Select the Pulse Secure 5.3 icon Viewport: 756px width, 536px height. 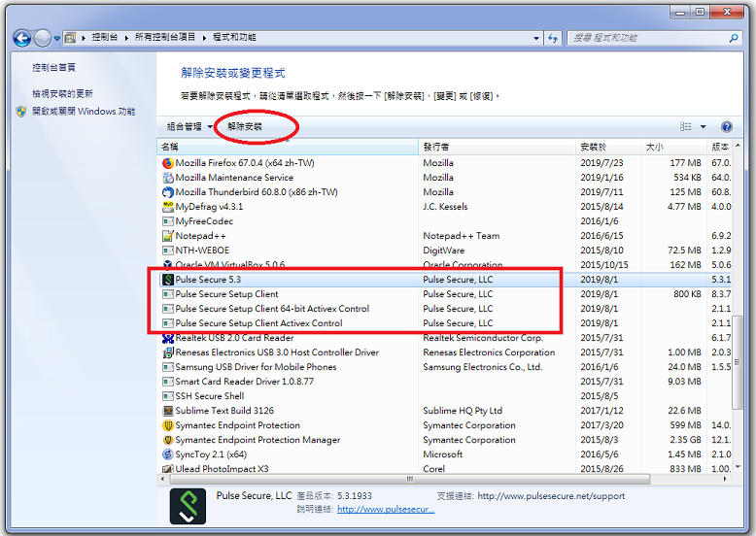pos(167,280)
